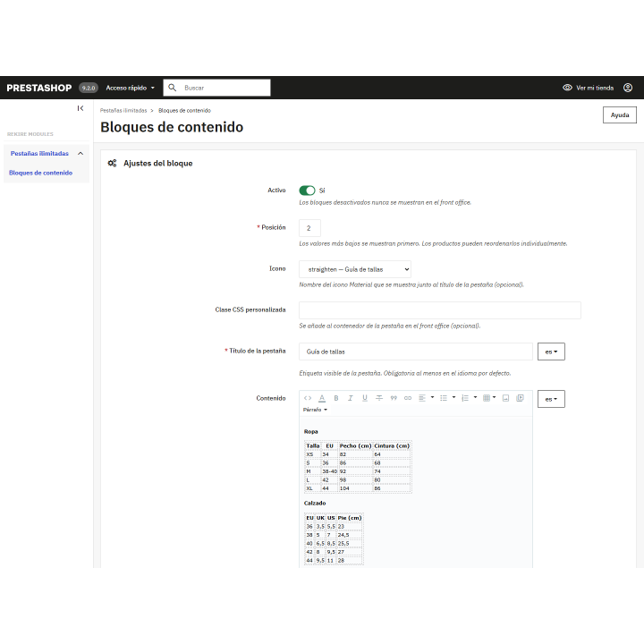Screen dimensions: 644x644
Task: Toggle the Activo switch
Action: coord(307,191)
